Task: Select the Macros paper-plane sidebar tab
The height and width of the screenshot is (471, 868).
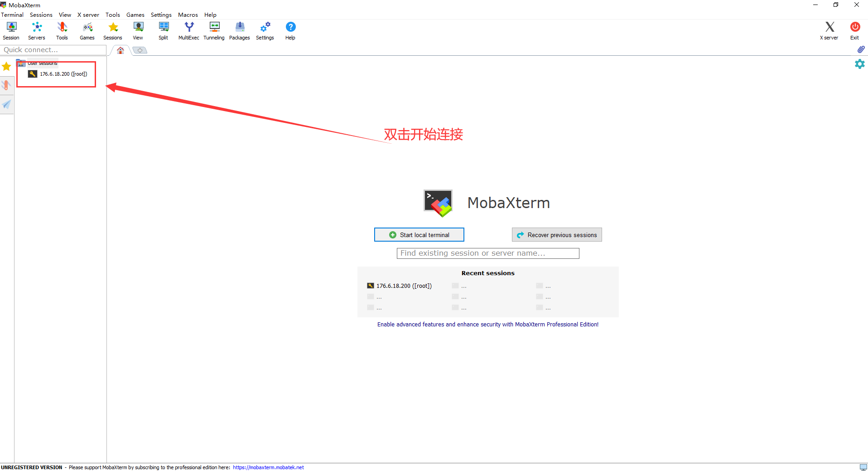Action: click(x=6, y=105)
